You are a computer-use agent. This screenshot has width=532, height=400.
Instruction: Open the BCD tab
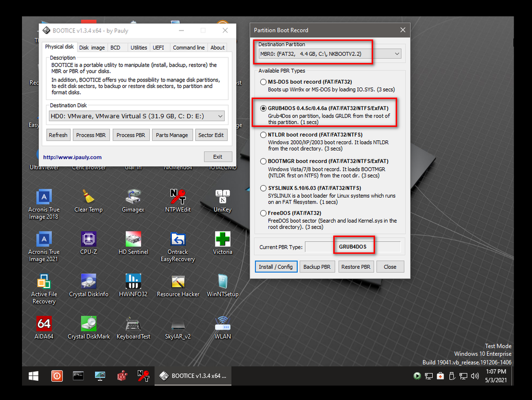(x=115, y=48)
